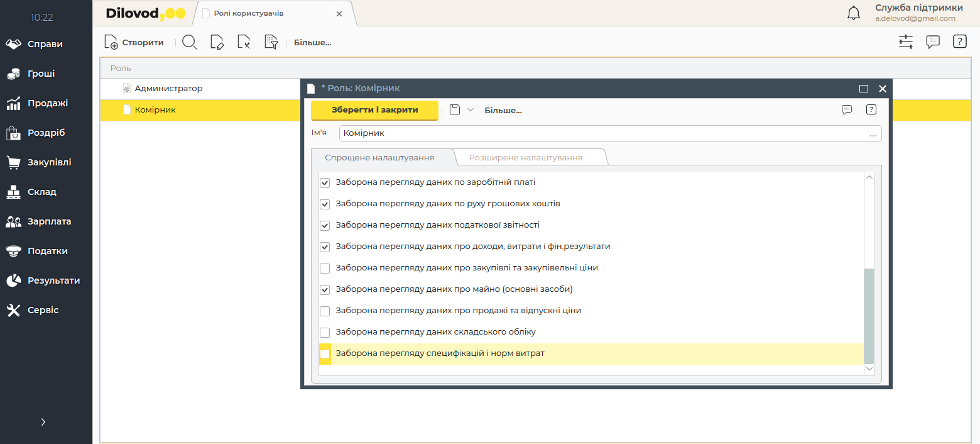
Task: Click the edit document pencil icon
Action: point(217,42)
